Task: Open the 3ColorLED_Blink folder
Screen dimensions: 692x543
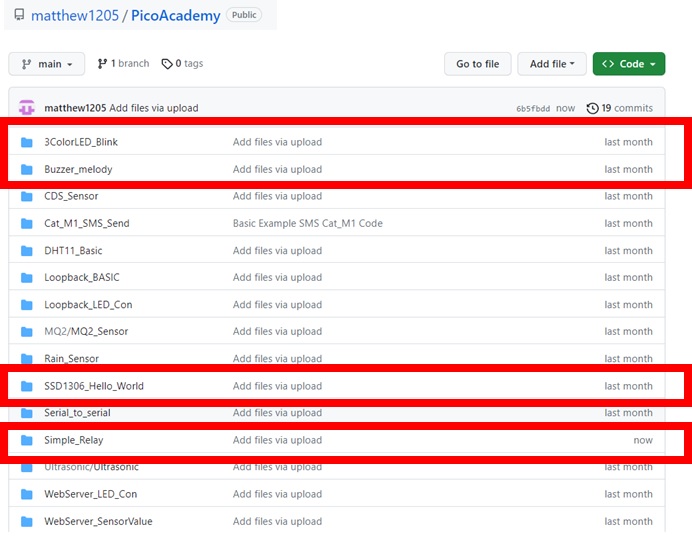Action: [x=81, y=142]
